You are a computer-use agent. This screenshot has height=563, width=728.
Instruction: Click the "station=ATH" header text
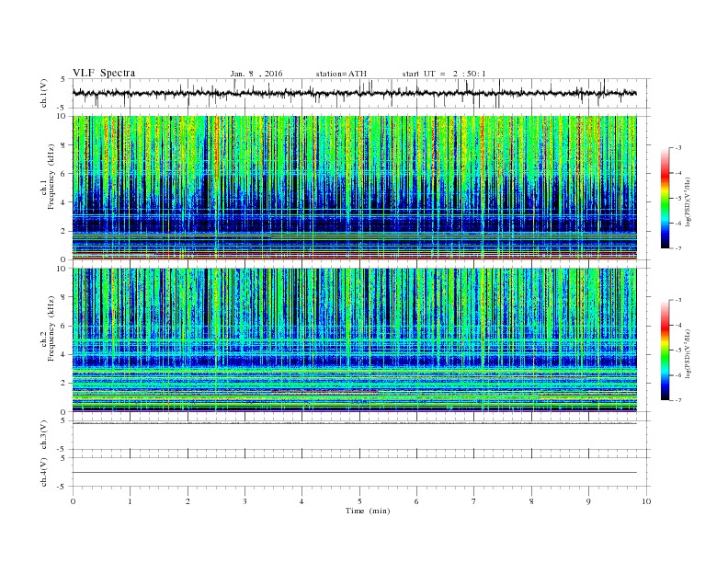(341, 74)
